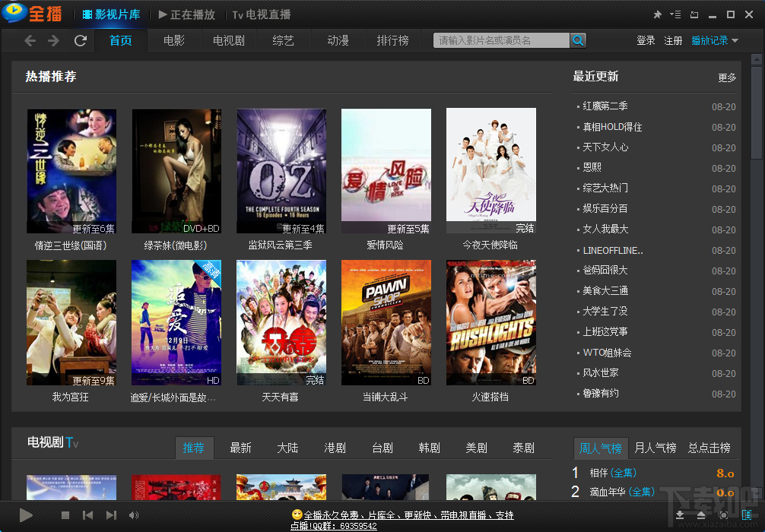Select 周人气榜 ranking tab
This screenshot has height=532, width=765.
click(x=601, y=448)
